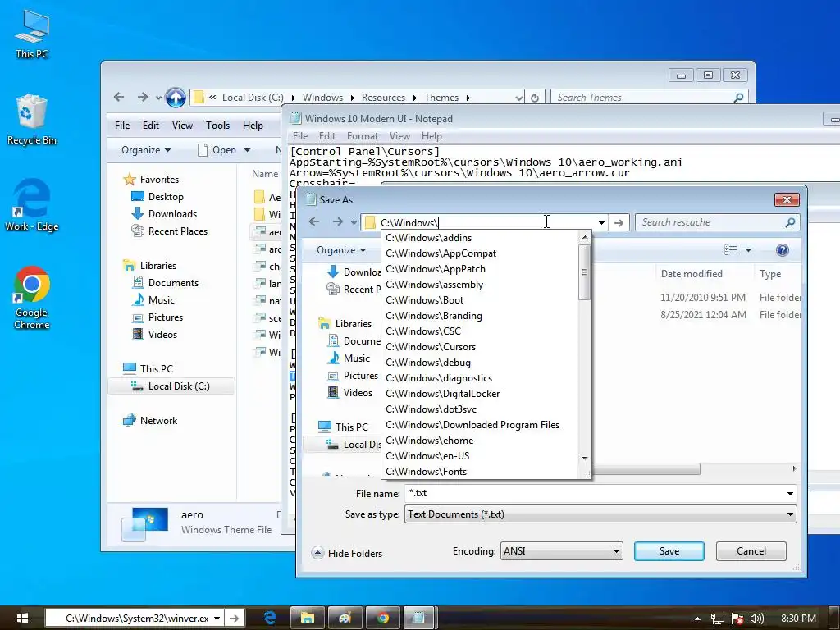The width and height of the screenshot is (840, 630).
Task: Open Format menu in Notepad
Action: [x=362, y=136]
